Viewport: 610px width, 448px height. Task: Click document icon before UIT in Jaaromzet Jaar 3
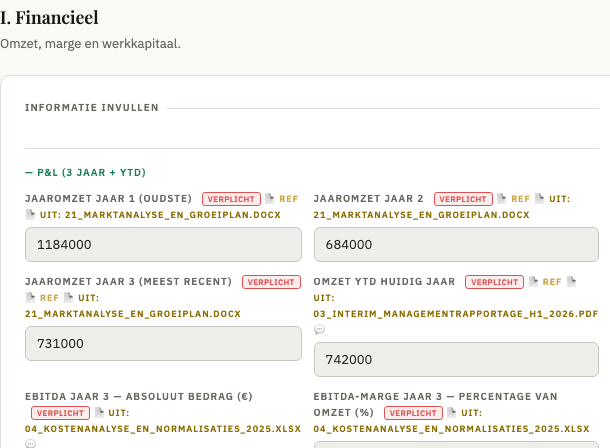pos(68,298)
